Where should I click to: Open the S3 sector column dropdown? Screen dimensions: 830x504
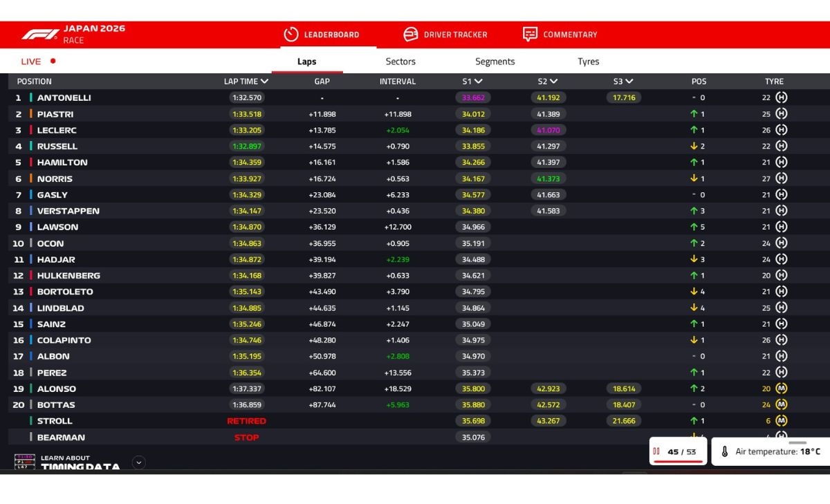(x=629, y=82)
